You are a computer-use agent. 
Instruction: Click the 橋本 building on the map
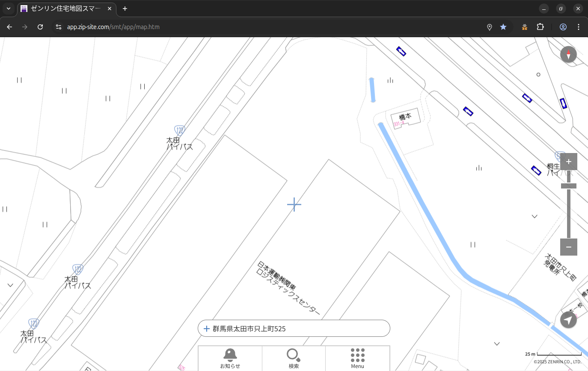coord(405,118)
